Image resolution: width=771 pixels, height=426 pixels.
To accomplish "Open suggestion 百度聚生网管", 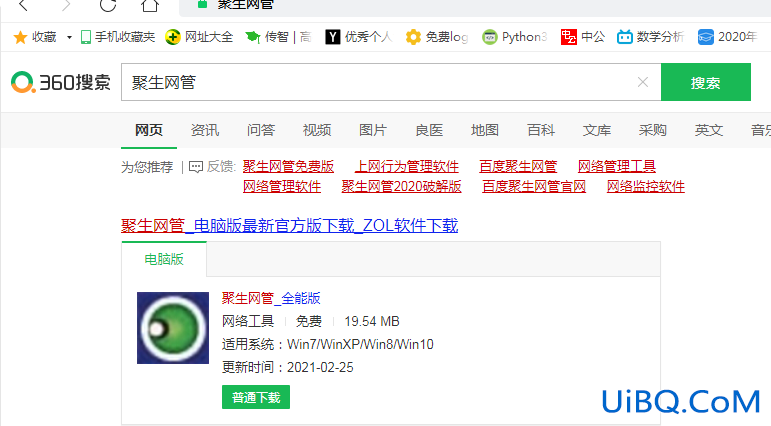I will [518, 167].
